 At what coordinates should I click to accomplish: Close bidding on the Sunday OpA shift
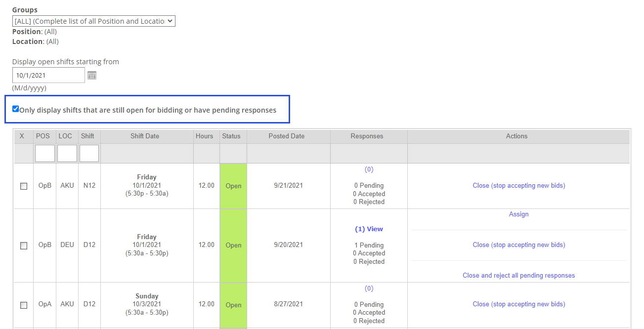click(x=518, y=304)
